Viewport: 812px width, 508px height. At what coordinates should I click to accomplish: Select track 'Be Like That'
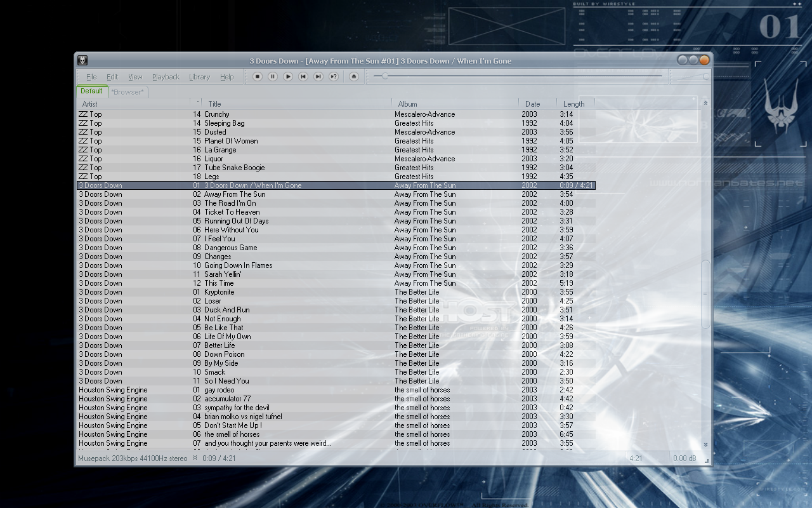[336, 328]
